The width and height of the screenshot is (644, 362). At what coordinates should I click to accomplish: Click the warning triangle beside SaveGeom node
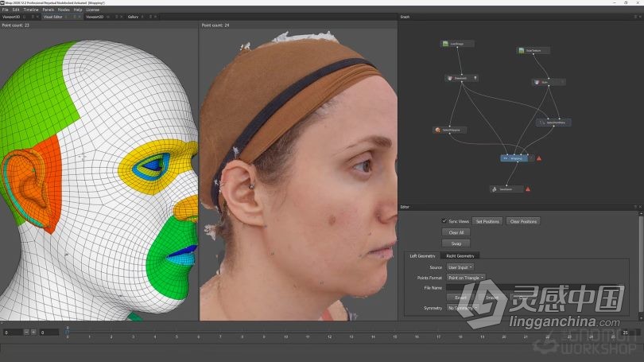click(x=528, y=189)
